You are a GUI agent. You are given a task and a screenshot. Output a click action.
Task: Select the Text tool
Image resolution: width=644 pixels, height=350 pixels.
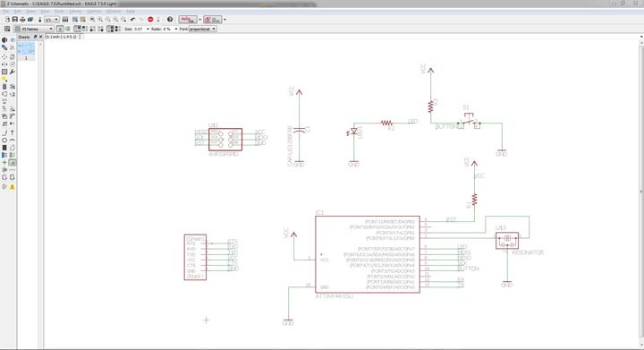[x=13, y=132]
